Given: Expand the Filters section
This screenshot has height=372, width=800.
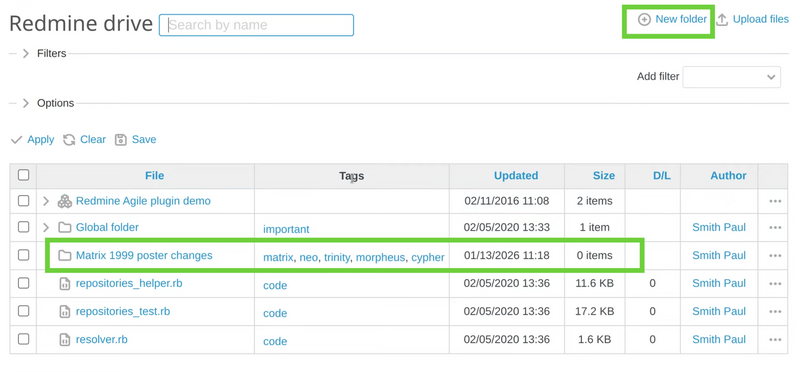Looking at the screenshot, I should pyautogui.click(x=26, y=53).
